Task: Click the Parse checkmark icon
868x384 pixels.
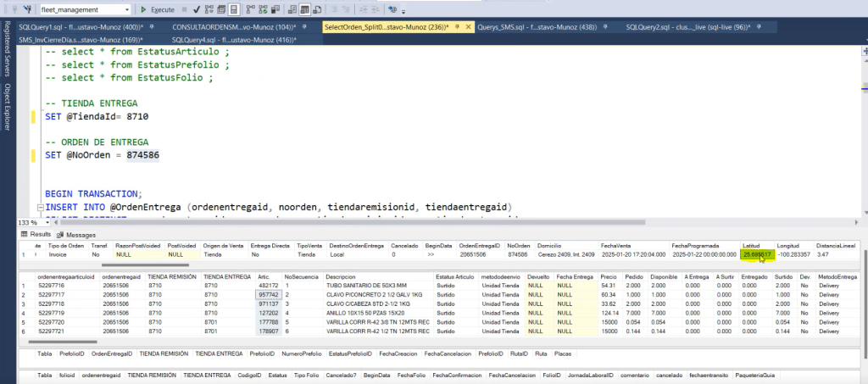Action: (197, 10)
